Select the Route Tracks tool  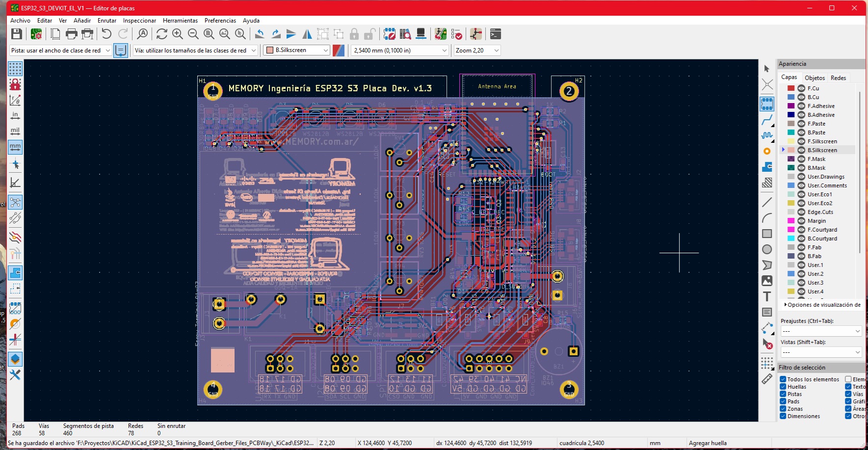pos(767,120)
